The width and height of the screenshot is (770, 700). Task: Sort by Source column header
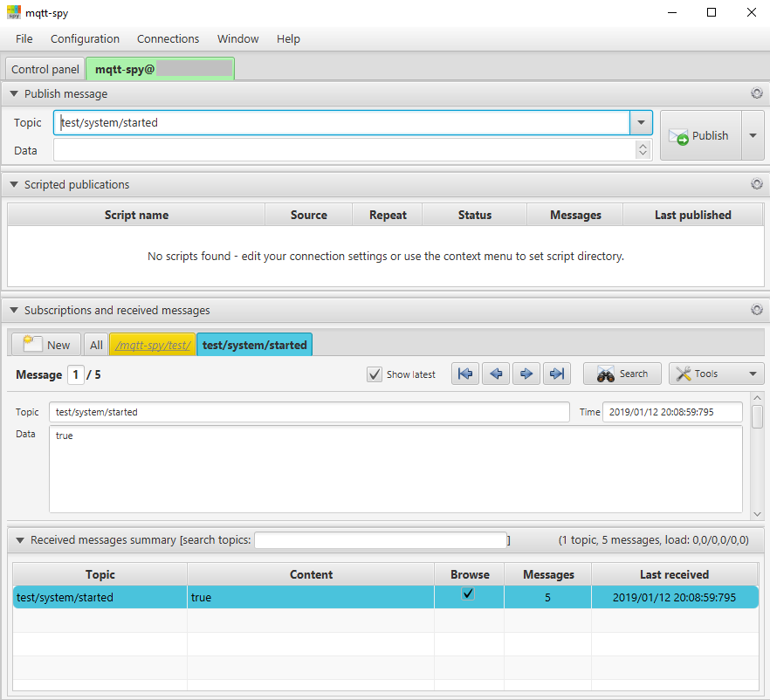pos(308,215)
